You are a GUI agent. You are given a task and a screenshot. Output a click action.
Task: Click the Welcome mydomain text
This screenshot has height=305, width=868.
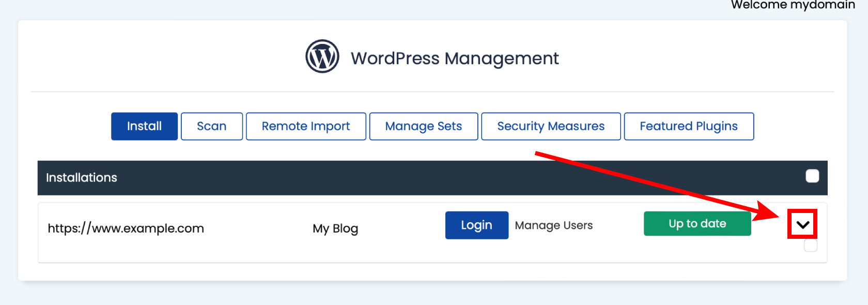793,5
